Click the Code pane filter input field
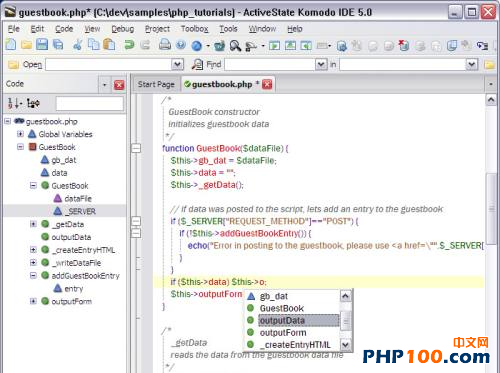 (x=90, y=104)
